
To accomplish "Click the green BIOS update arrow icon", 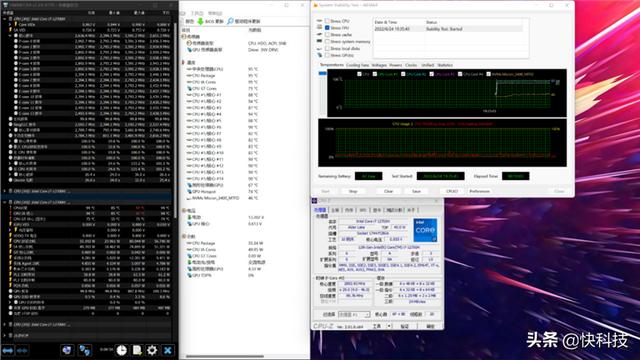I will click(200, 21).
